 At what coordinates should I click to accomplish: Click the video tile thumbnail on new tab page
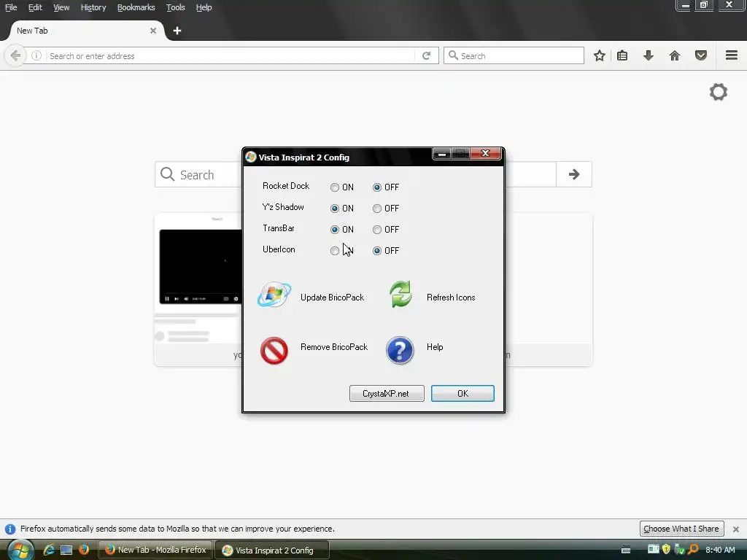[200, 267]
